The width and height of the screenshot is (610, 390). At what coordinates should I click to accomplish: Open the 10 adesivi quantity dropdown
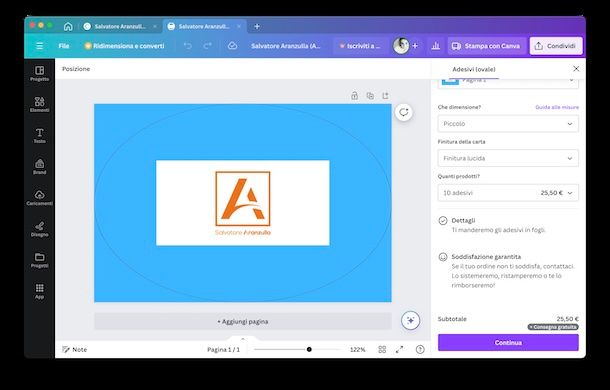pos(508,193)
